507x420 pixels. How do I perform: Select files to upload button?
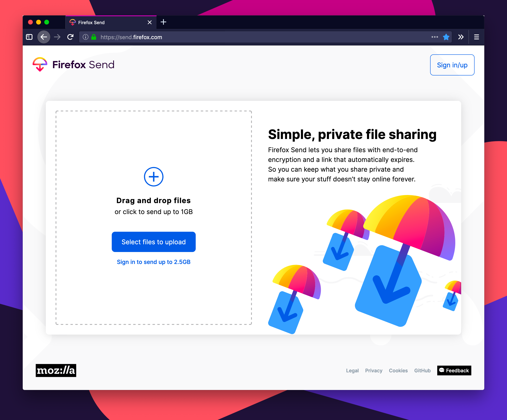coord(153,242)
